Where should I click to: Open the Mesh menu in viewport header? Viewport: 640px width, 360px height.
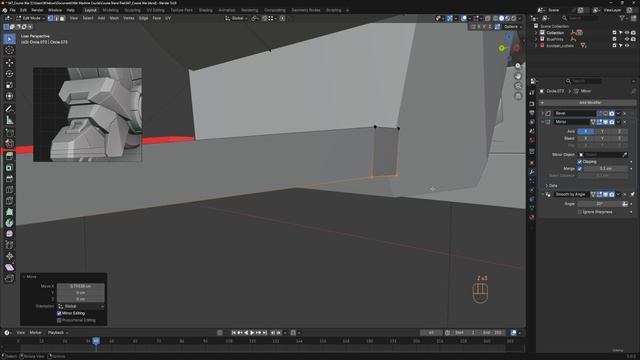[x=114, y=18]
